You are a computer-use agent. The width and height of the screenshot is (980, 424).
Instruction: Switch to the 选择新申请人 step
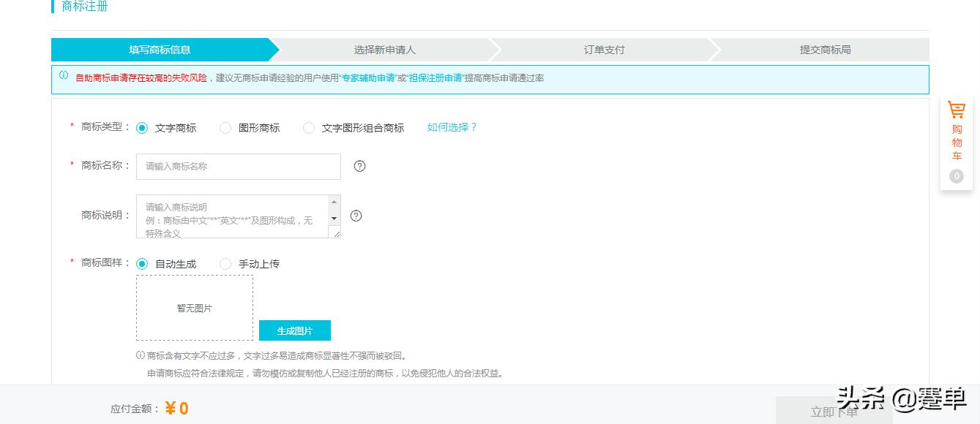click(384, 49)
